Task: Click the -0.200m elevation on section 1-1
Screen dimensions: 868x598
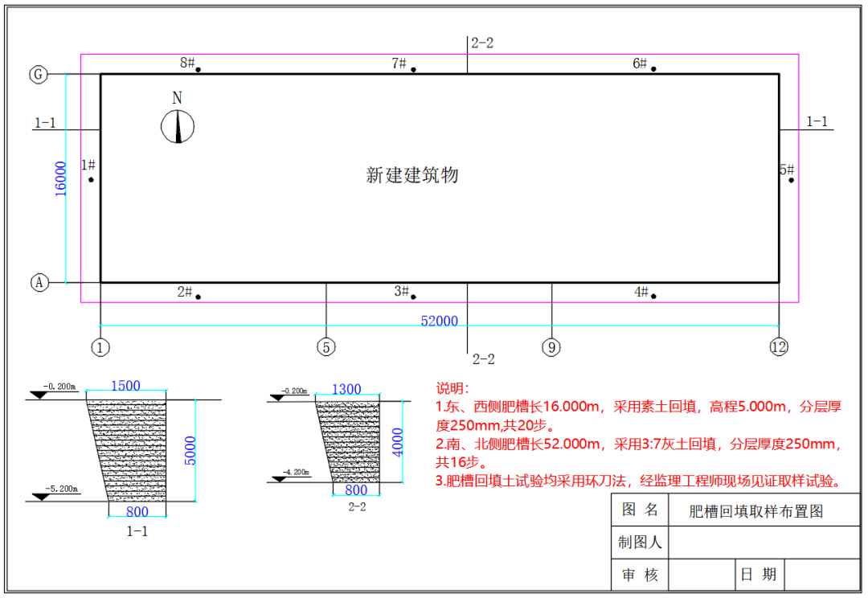Action: (59, 387)
